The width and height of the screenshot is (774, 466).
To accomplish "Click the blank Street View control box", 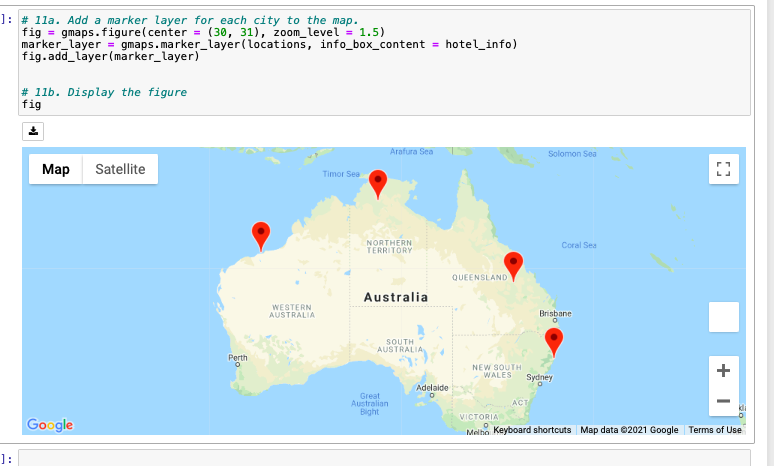I will (x=724, y=317).
